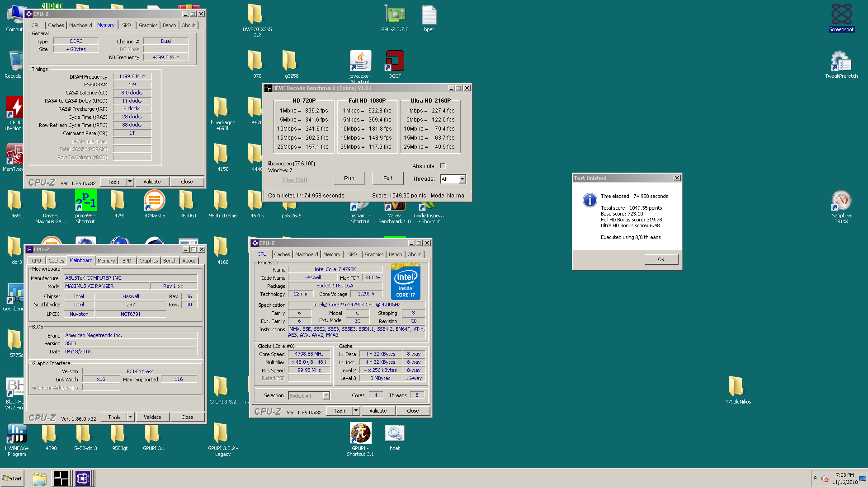This screenshot has width=868, height=488.
Task: Click the 'PCI-Express' Graphic Interface version value
Action: point(140,371)
